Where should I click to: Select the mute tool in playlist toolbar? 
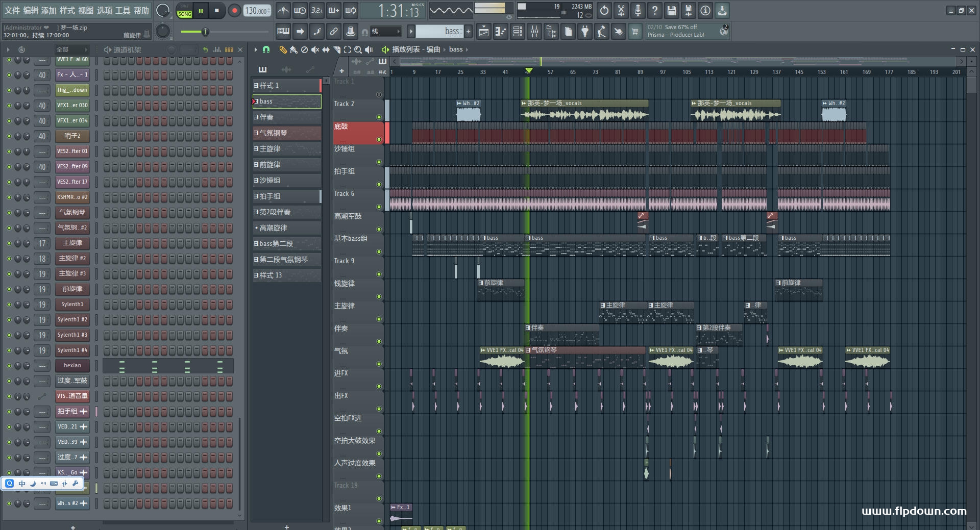315,49
